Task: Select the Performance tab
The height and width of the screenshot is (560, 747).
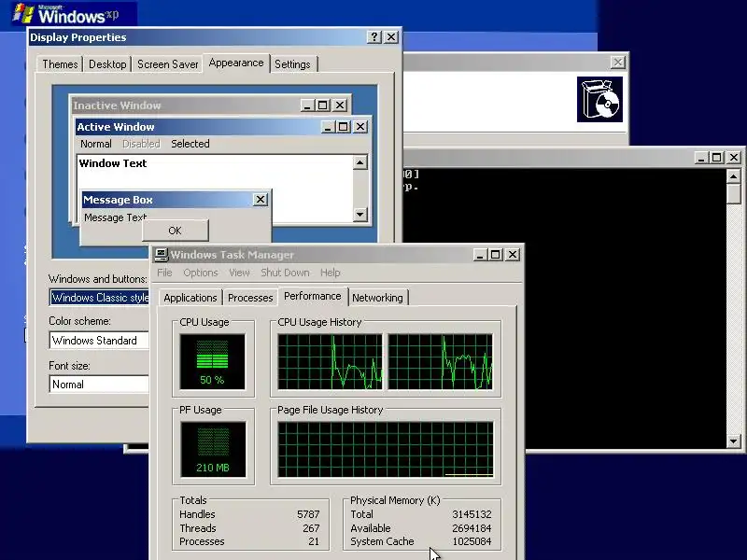Action: pyautogui.click(x=313, y=296)
